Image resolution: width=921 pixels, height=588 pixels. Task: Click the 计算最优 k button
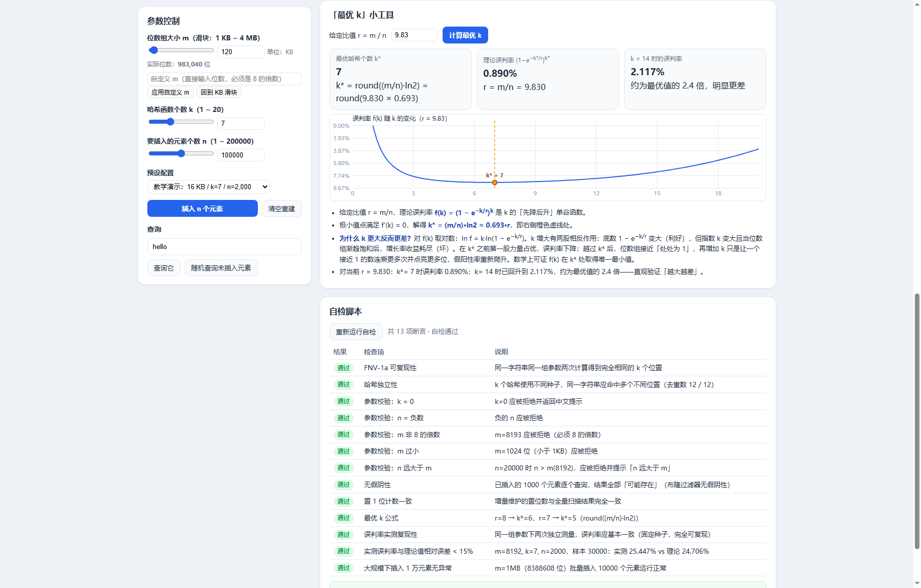click(x=465, y=35)
